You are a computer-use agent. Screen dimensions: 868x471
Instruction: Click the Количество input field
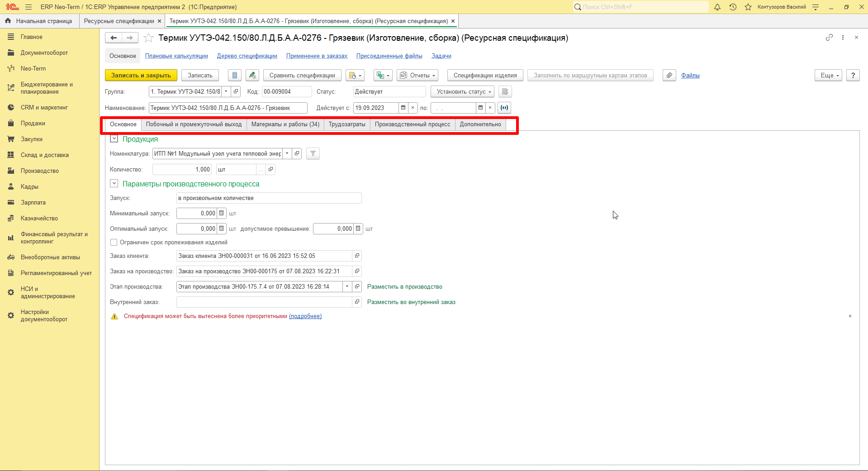point(182,170)
